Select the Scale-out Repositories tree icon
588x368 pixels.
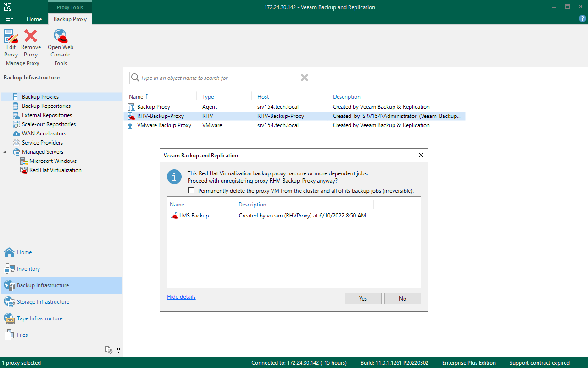point(16,124)
